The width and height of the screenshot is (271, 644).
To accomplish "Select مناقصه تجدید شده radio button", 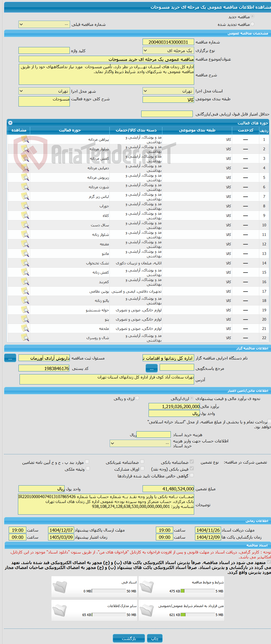I will [x=253, y=24].
